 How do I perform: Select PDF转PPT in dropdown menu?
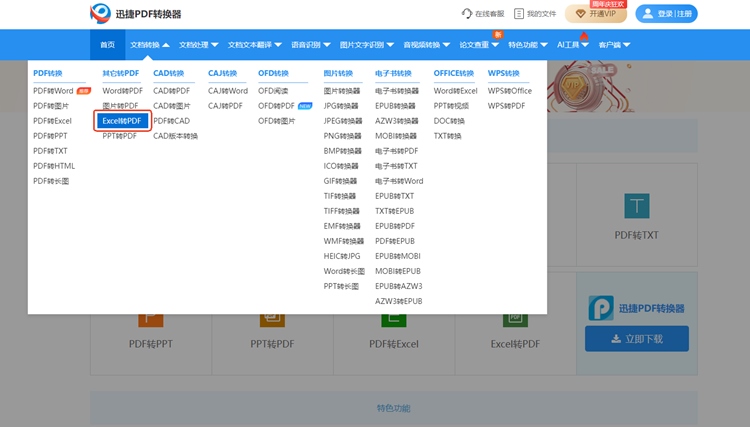50,136
